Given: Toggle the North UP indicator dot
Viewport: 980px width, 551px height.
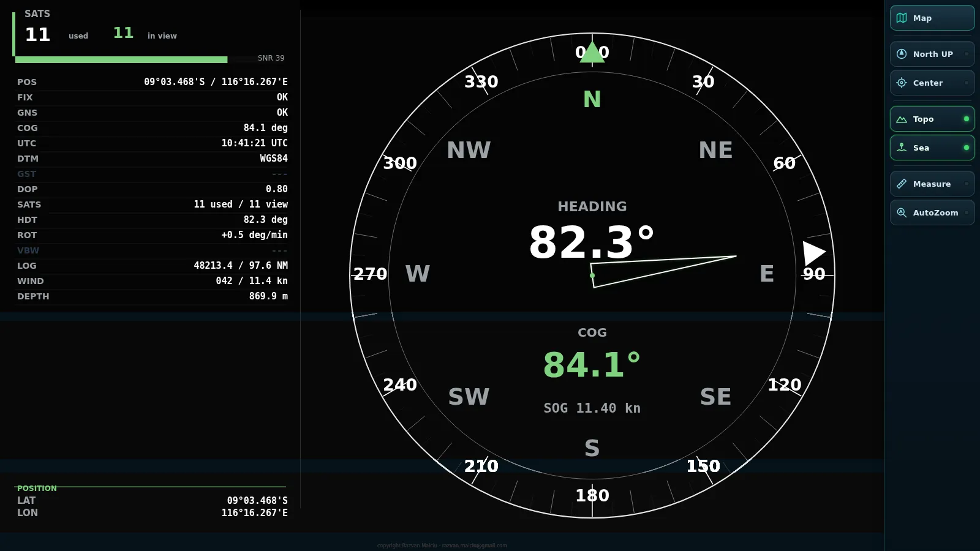Looking at the screenshot, I should click(x=967, y=54).
